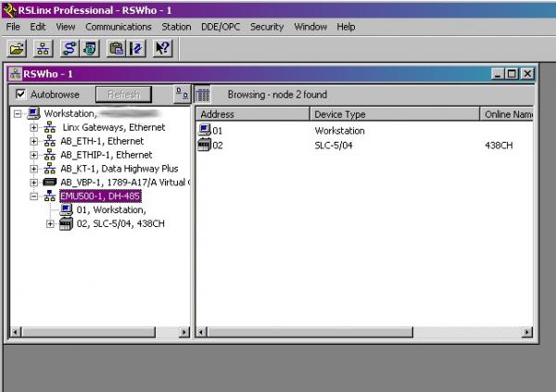This screenshot has height=392, width=556.
Task: Click Linx Gateways network icon
Action: pyautogui.click(x=50, y=127)
